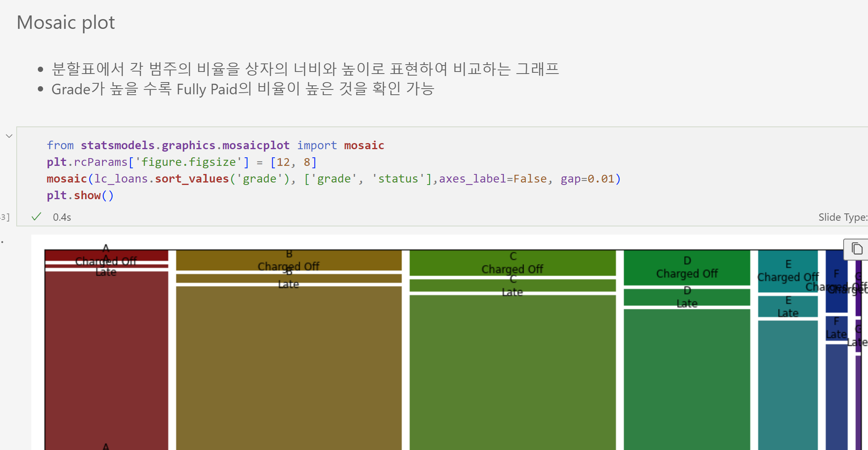Collapse the code cell with chevron
868x450 pixels.
(9, 136)
